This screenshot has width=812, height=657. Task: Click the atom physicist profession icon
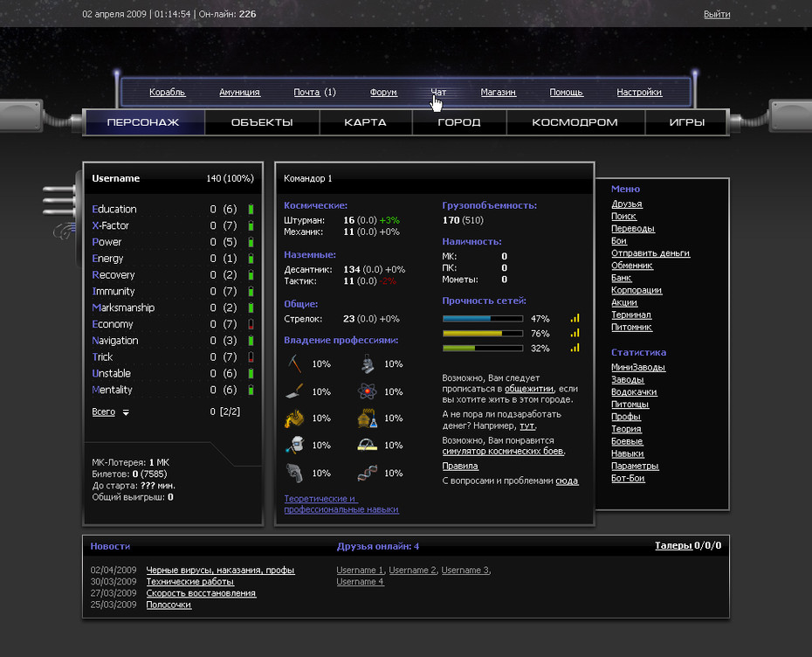click(x=368, y=391)
